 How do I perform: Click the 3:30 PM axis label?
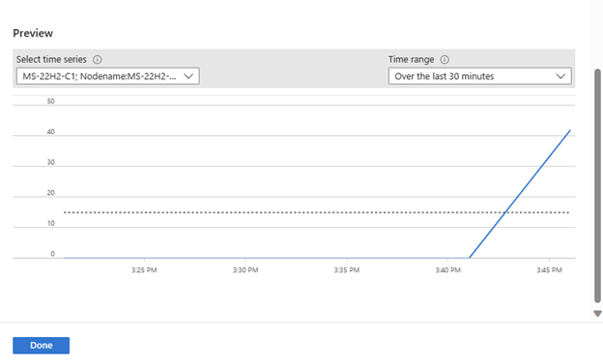[245, 269]
